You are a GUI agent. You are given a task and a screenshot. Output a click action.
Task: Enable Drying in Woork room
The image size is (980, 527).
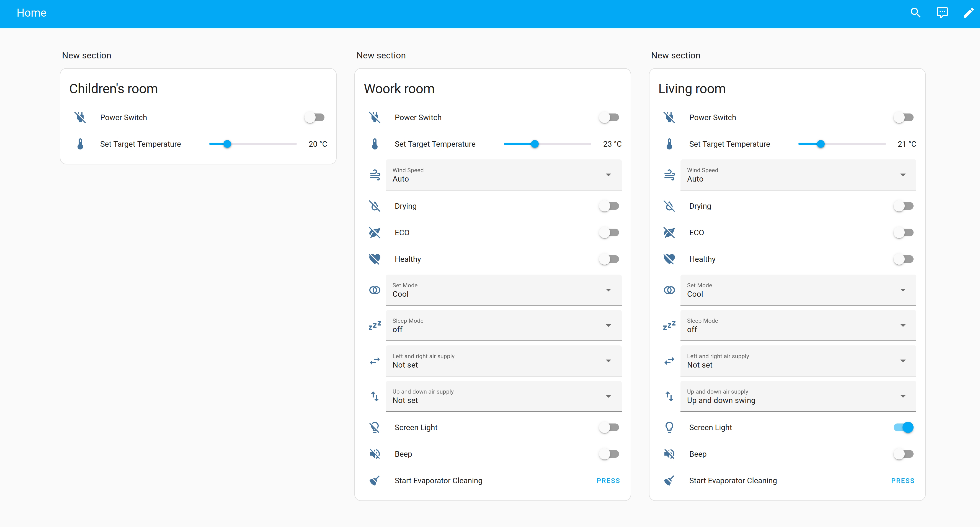click(609, 206)
